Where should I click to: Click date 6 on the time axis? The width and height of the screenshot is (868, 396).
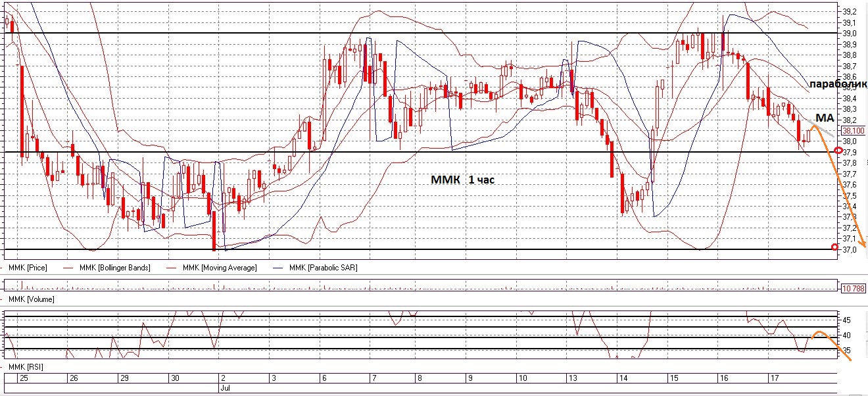pyautogui.click(x=323, y=378)
